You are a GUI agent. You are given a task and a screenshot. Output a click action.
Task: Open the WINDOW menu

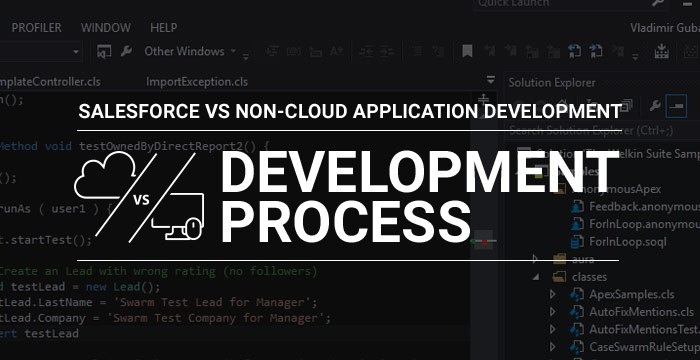point(106,28)
